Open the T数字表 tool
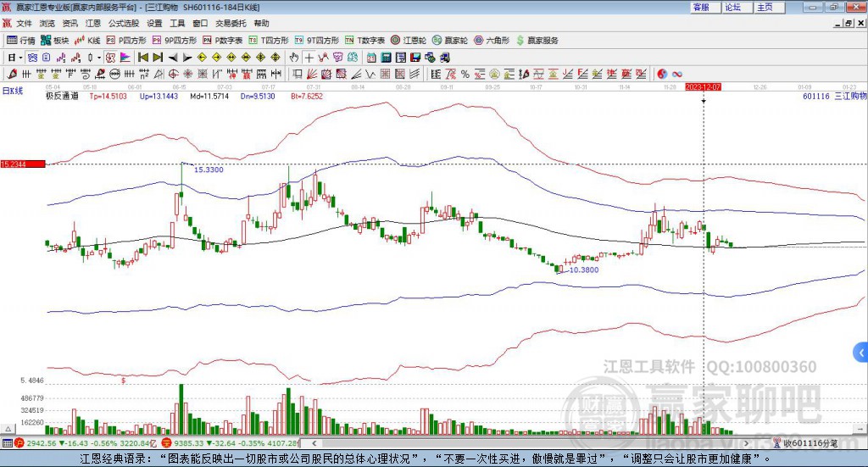The height and width of the screenshot is (467, 868). (x=364, y=41)
